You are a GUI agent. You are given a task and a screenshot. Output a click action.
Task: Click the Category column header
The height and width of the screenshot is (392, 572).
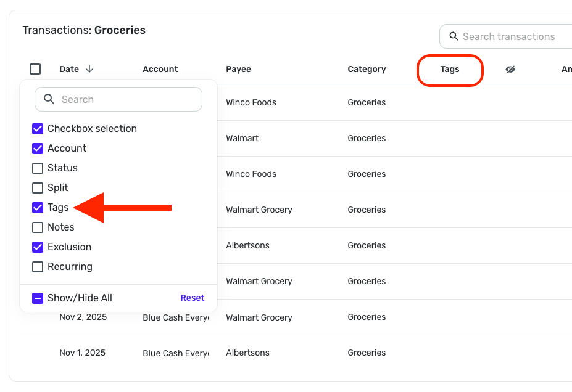[x=367, y=70]
